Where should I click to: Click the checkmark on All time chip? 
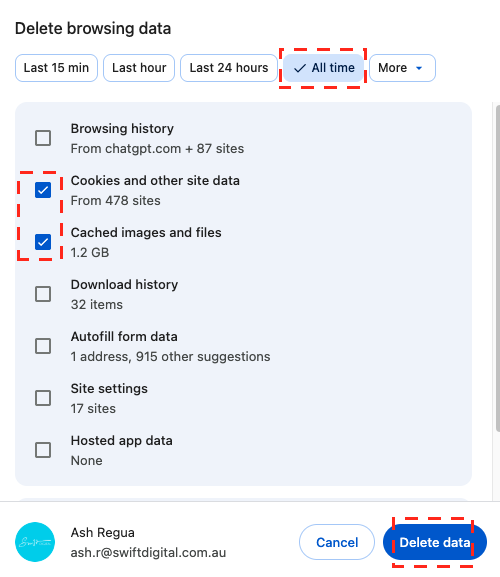tap(300, 68)
